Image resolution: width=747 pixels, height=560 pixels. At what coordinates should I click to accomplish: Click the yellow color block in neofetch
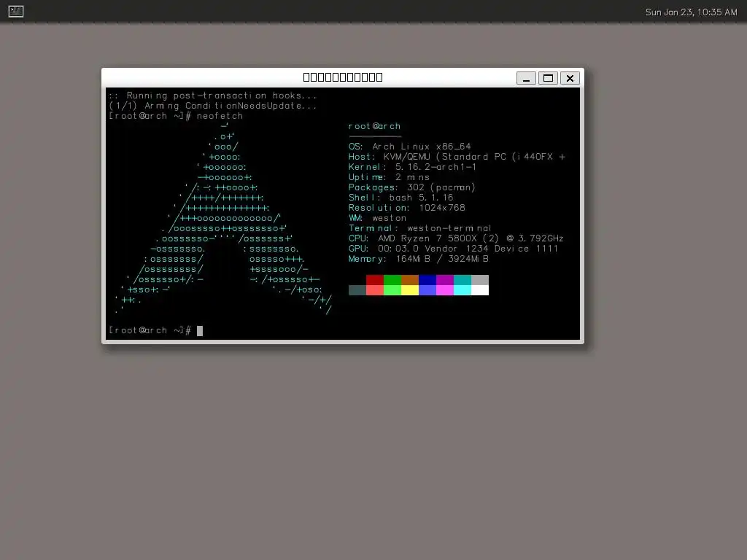pos(410,290)
